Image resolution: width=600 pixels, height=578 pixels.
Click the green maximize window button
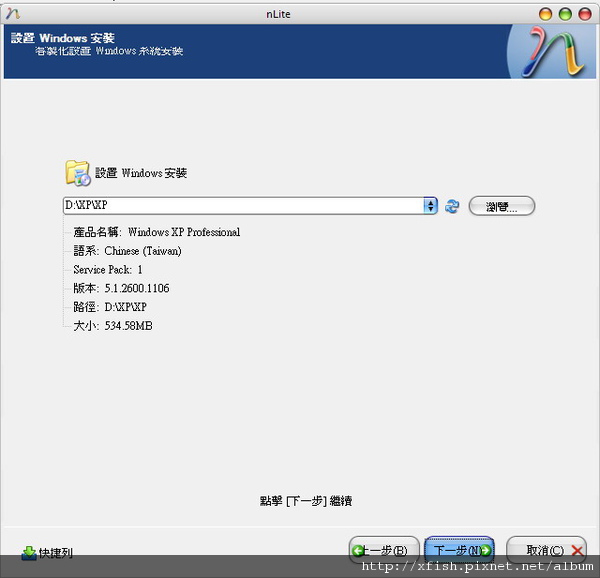[x=565, y=14]
